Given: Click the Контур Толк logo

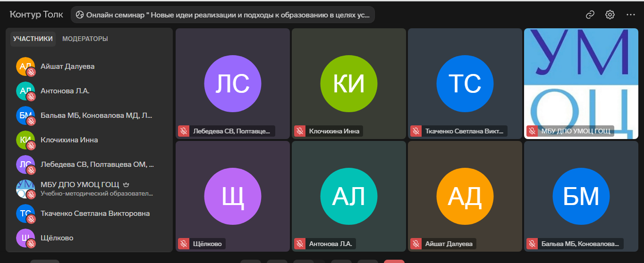Looking at the screenshot, I should tap(36, 15).
